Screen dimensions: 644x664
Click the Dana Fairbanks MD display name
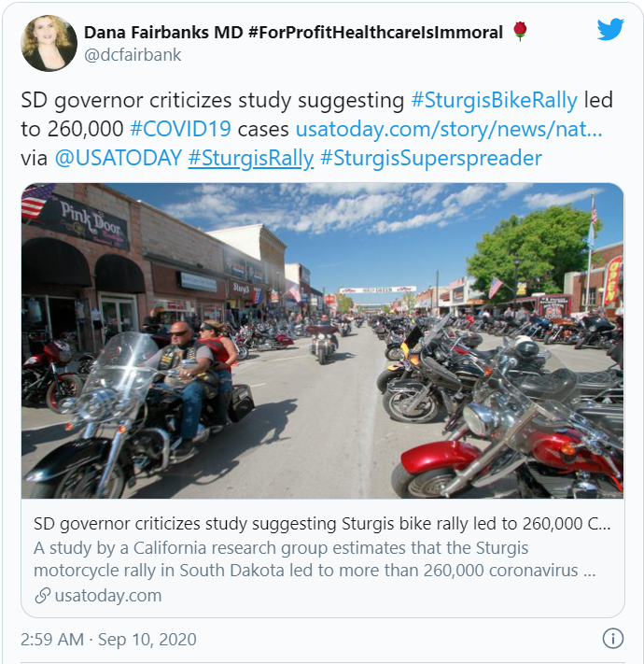point(293,32)
